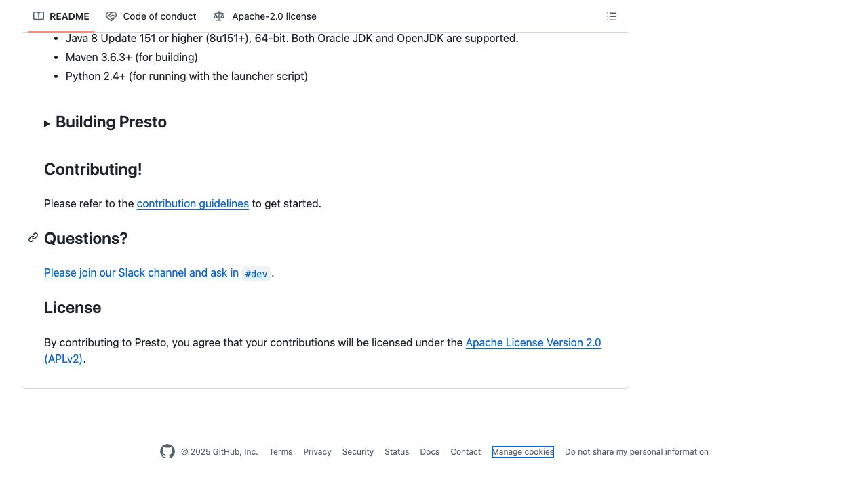Click the README book icon
Image resolution: width=868 pixels, height=488 pixels.
(39, 16)
